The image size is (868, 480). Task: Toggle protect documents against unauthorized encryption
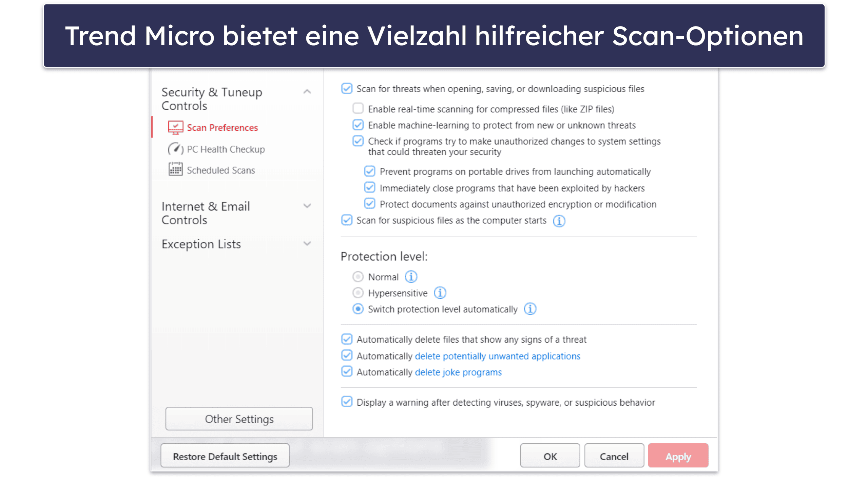[x=369, y=204]
